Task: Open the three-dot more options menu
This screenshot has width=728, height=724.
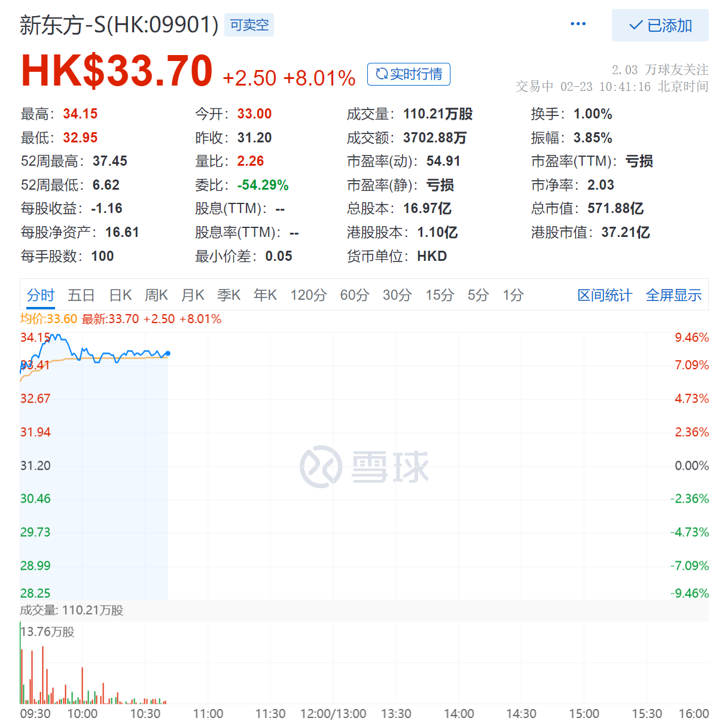Action: (x=578, y=24)
